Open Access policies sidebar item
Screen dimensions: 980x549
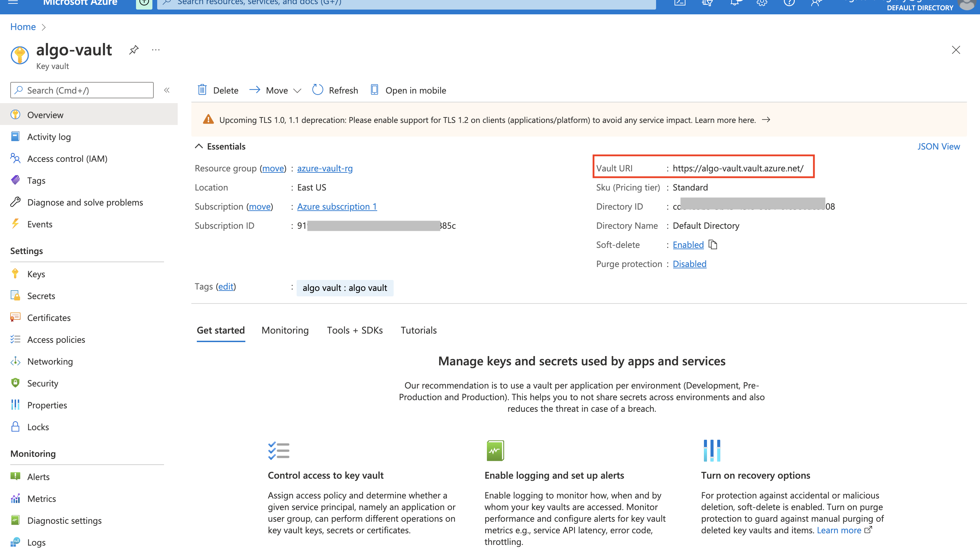click(x=56, y=339)
